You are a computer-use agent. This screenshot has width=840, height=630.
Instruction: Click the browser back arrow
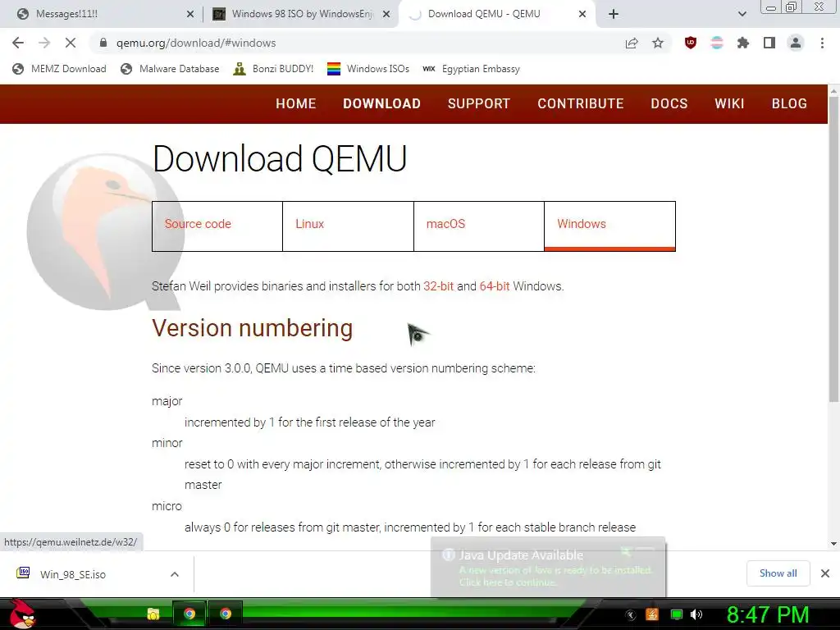click(18, 43)
